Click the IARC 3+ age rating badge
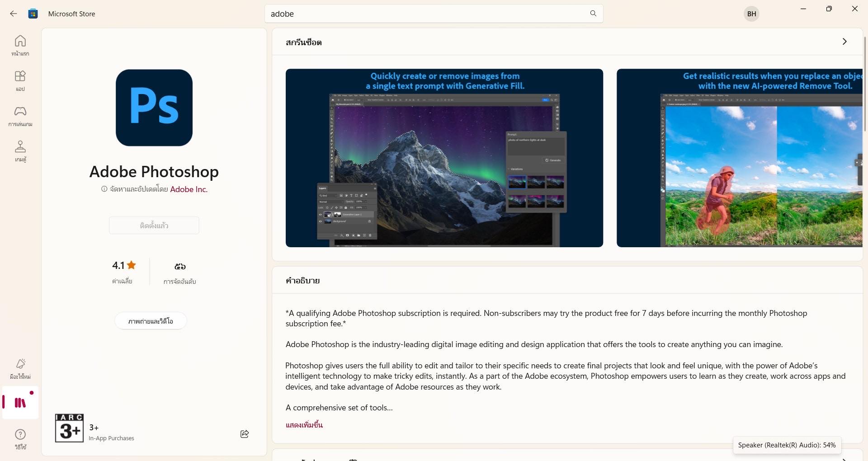868x461 pixels. [x=69, y=428]
